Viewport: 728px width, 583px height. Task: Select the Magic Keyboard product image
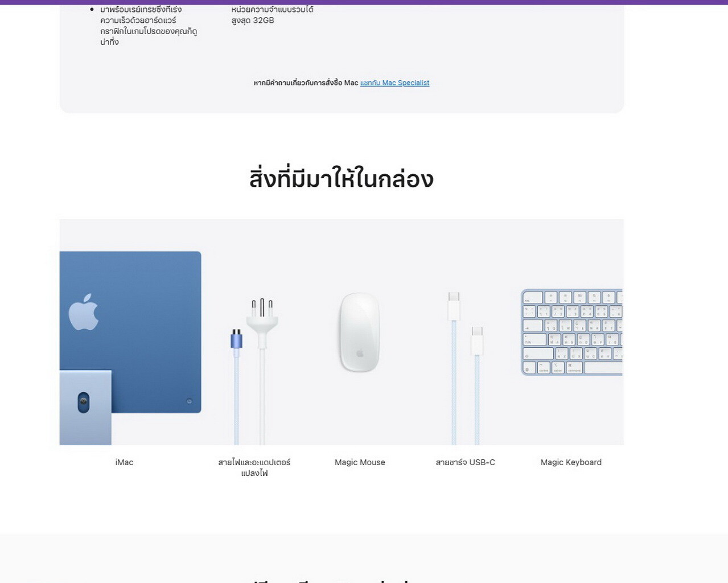(571, 332)
